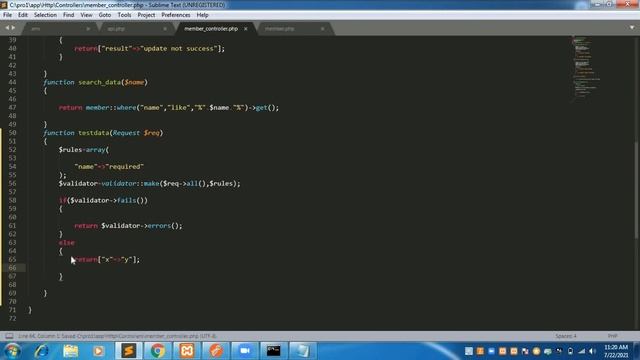640x360 pixels.
Task: Open the Postman taskbar icon
Action: coord(216,351)
